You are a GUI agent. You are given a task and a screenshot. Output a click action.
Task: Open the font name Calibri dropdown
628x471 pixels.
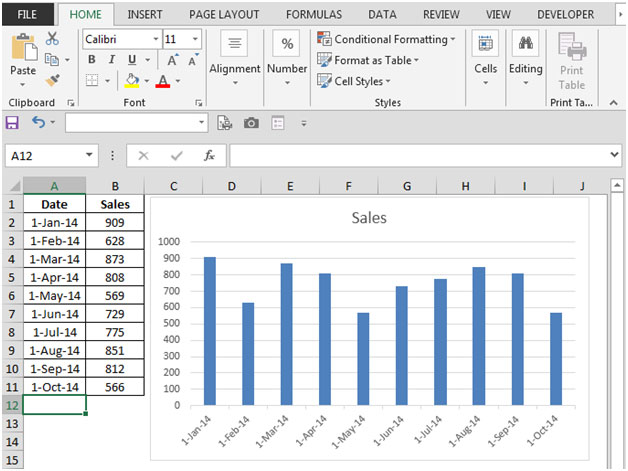(156, 39)
